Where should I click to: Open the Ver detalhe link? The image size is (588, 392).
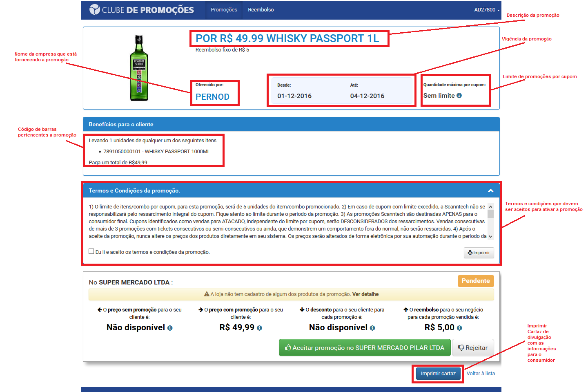pos(365,294)
